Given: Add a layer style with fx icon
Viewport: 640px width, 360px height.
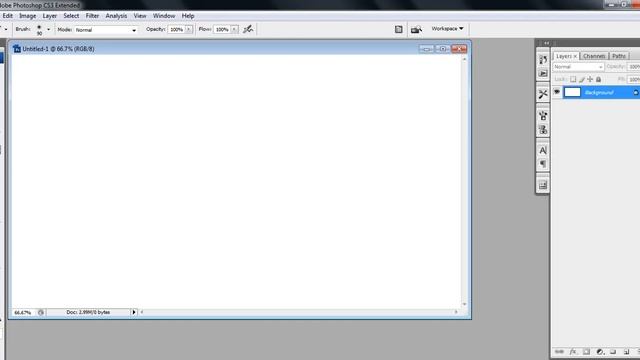Looking at the screenshot, I should 573,351.
